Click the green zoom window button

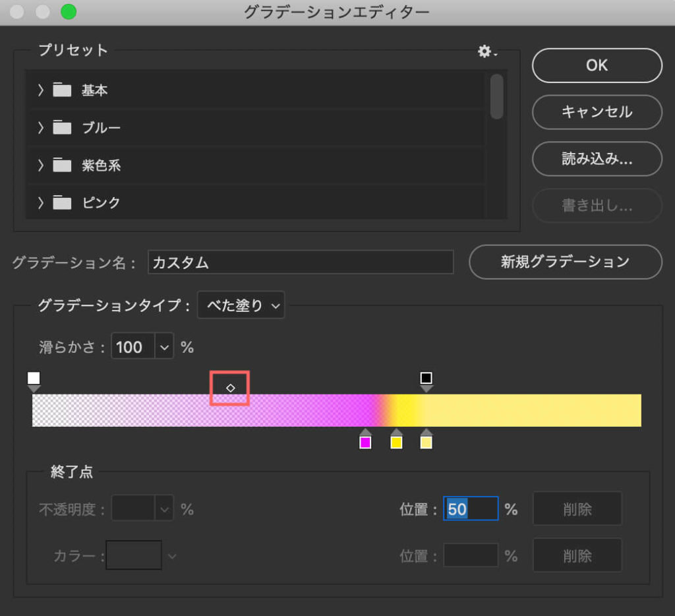(x=69, y=12)
